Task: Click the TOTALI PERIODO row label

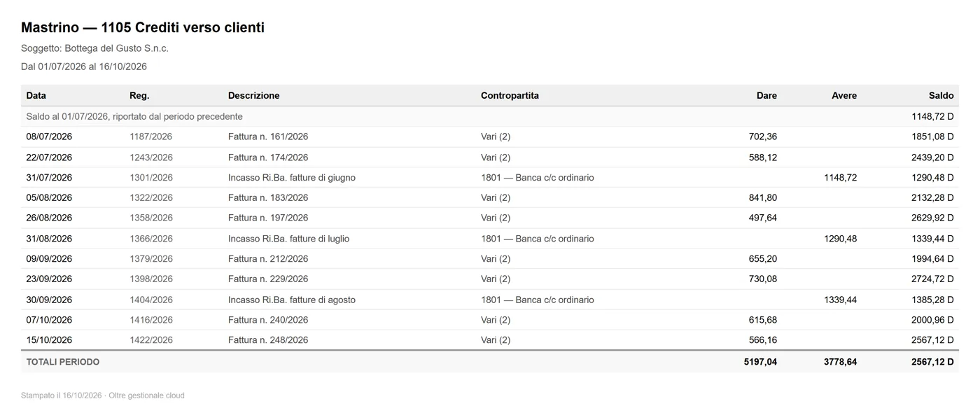Action: pos(63,363)
